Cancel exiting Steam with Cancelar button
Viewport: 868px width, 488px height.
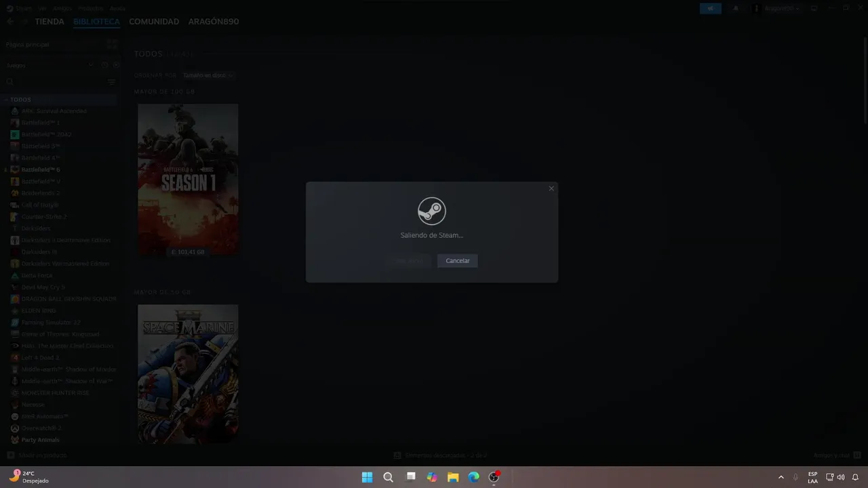(457, 261)
